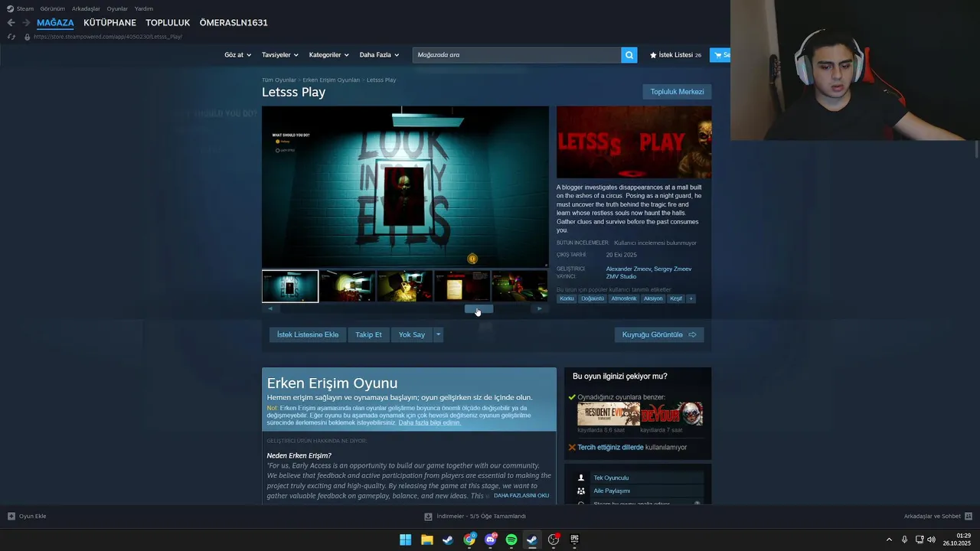
Task: Click the taskbar microphone tray icon
Action: point(904,540)
